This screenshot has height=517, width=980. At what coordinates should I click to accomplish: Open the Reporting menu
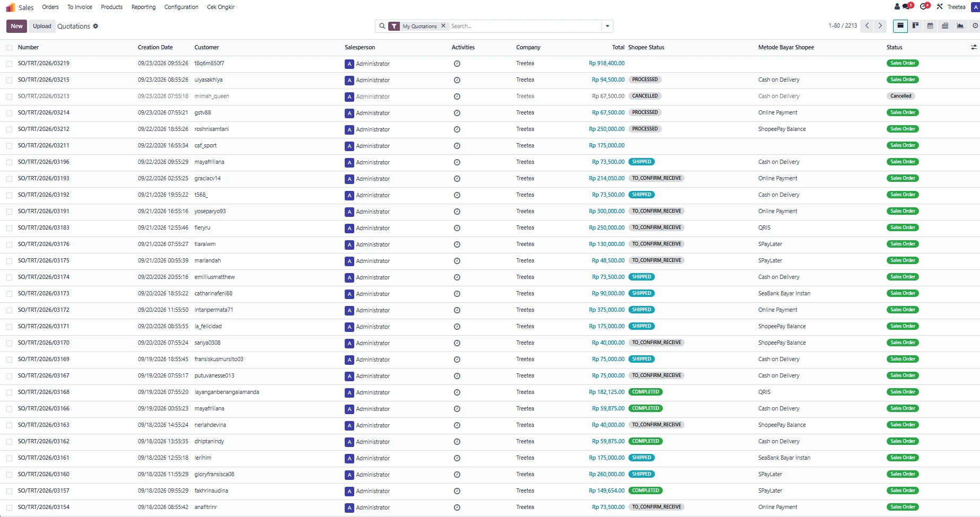pyautogui.click(x=144, y=7)
